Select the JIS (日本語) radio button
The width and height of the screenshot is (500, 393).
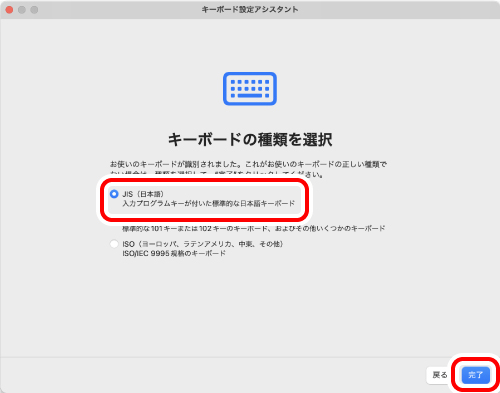[114, 194]
